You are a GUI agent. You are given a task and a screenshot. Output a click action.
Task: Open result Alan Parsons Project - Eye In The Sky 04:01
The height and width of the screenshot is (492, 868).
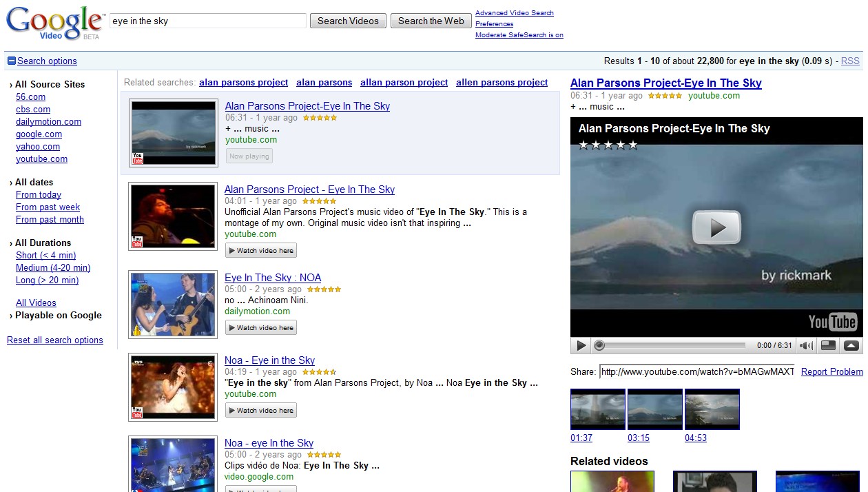point(309,189)
